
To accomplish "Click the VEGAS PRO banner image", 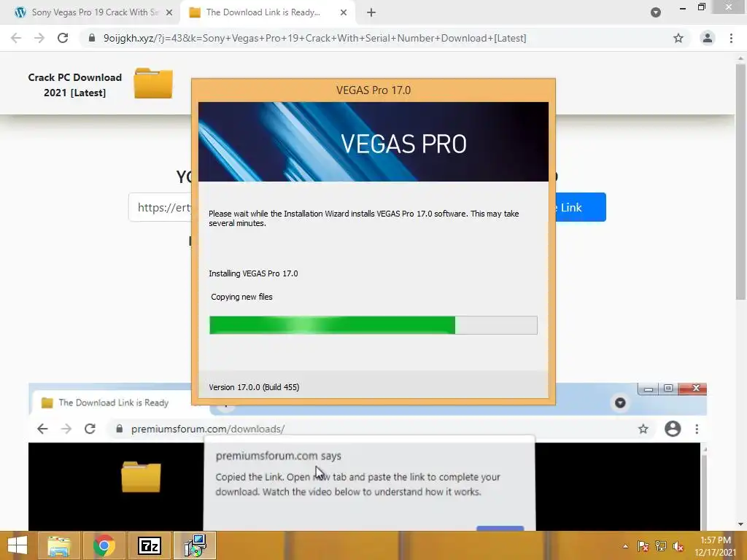I will coord(373,141).
